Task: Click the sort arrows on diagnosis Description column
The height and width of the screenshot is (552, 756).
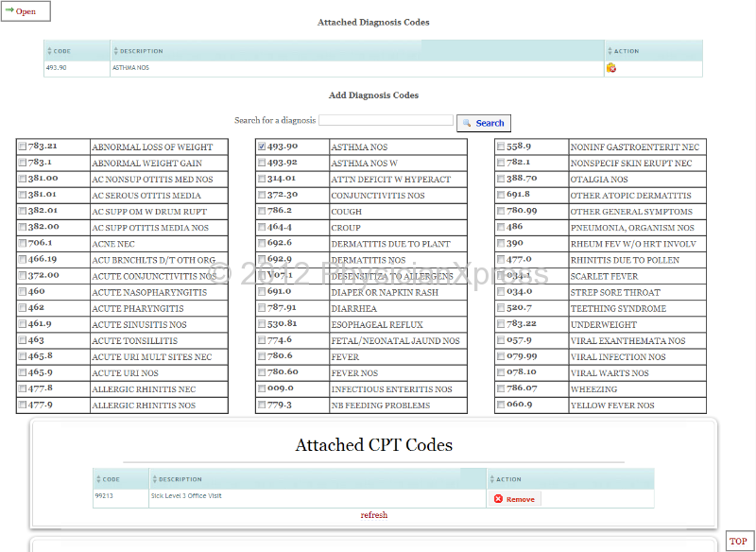Action: [115, 51]
